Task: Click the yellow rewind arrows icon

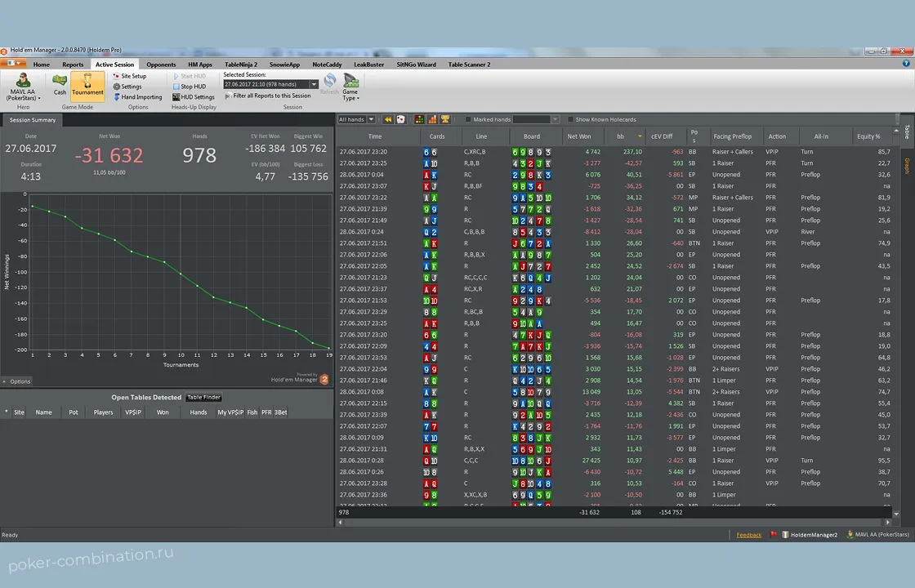Action: (x=388, y=119)
